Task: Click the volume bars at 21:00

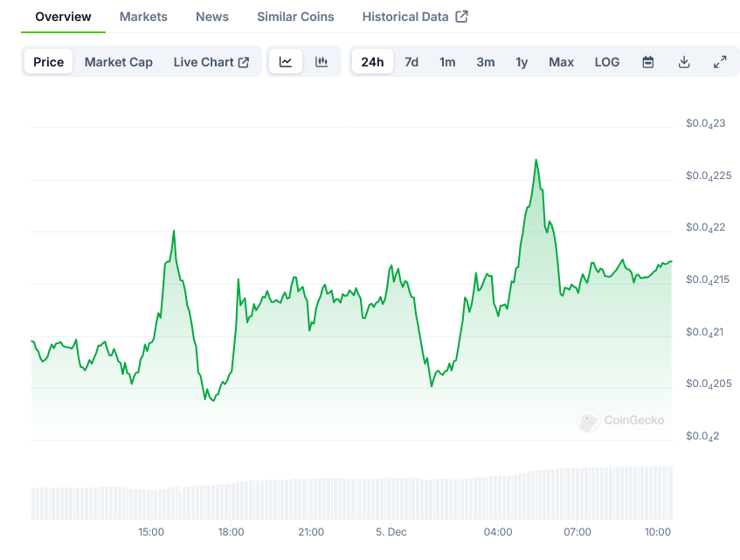Action: tap(311, 499)
